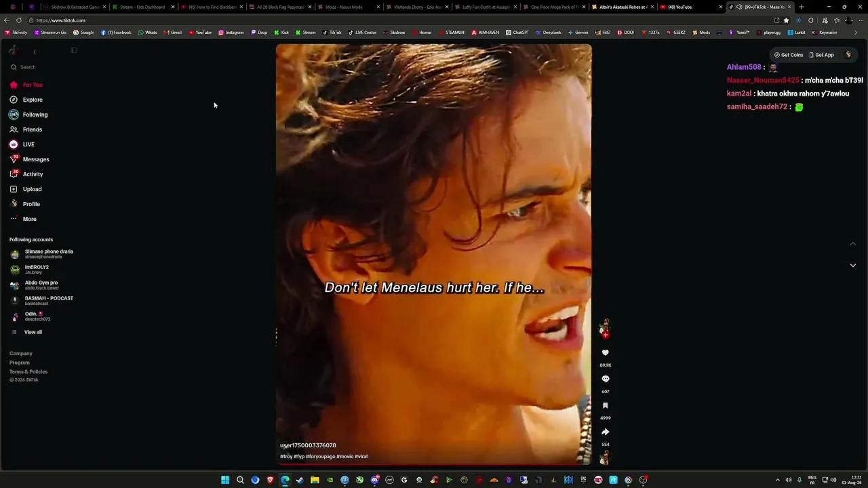Viewport: 868px width, 488px height.
Task: Switch to Skidrow & Reloaded Games tab
Action: 75,7
